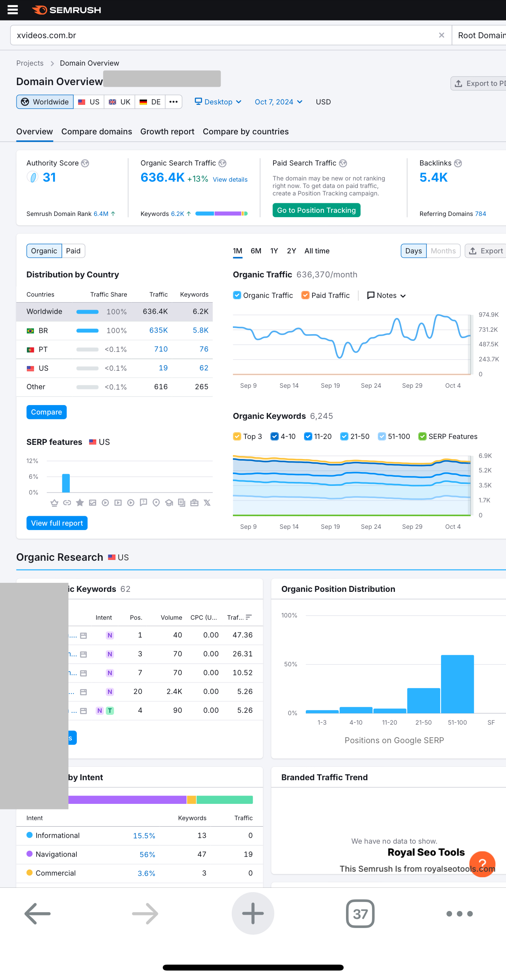Open the Compare domains tab

pos(97,132)
